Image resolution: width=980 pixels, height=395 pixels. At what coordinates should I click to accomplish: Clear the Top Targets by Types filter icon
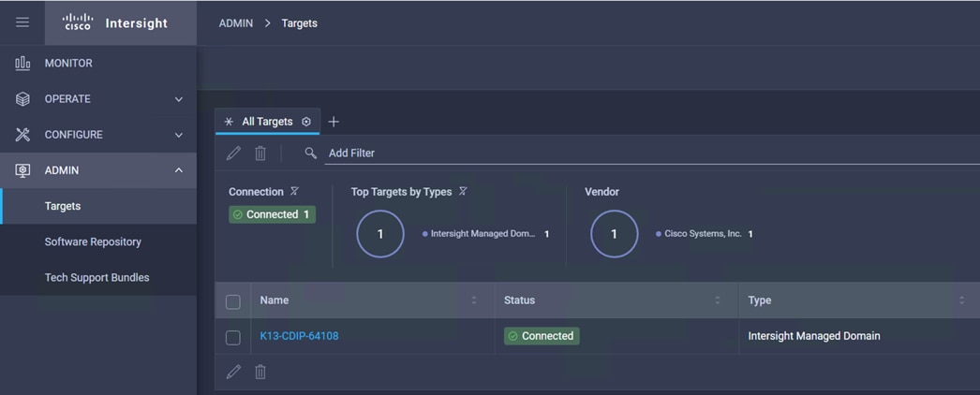[463, 192]
